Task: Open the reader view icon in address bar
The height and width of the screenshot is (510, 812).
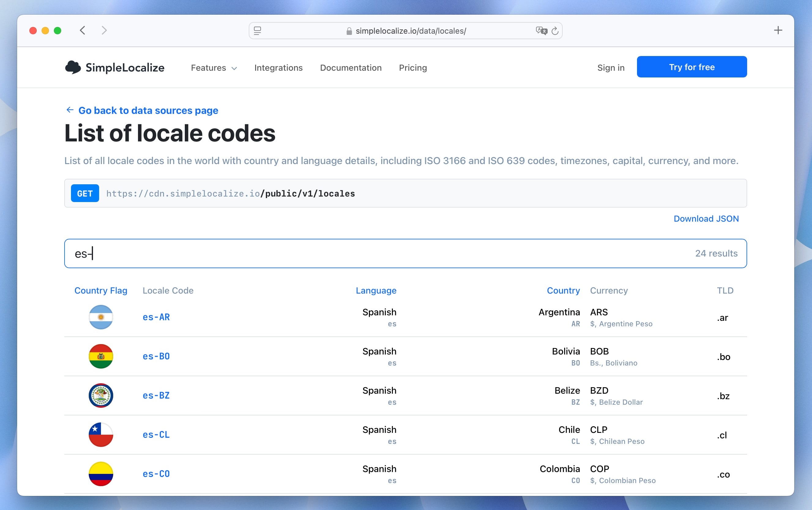Action: (x=258, y=31)
